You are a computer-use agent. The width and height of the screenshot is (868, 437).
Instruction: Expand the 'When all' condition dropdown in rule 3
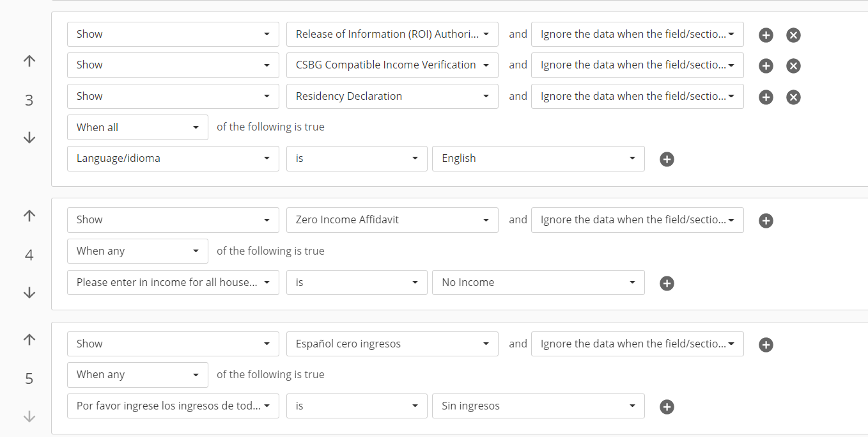tap(137, 127)
